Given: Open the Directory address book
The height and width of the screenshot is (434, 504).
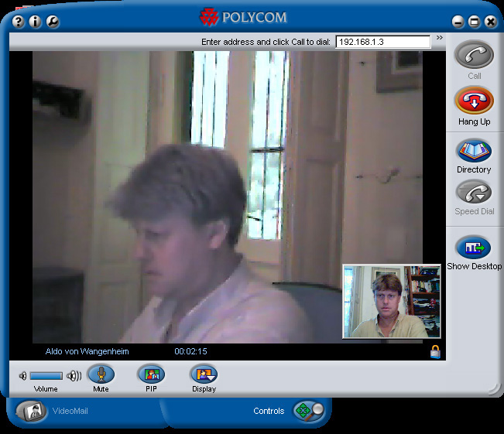Looking at the screenshot, I should (473, 150).
